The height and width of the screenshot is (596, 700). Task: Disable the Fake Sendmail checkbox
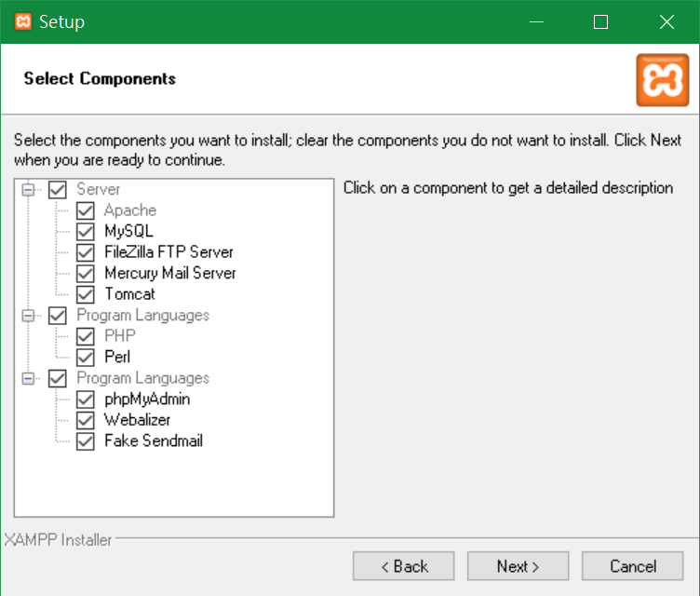coord(86,441)
